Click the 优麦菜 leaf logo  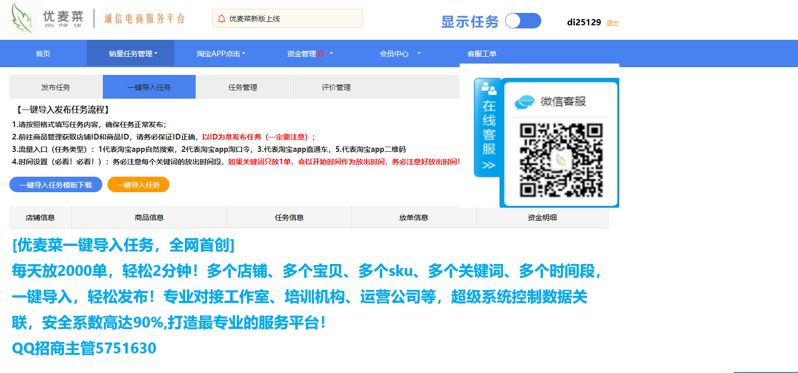[x=22, y=18]
